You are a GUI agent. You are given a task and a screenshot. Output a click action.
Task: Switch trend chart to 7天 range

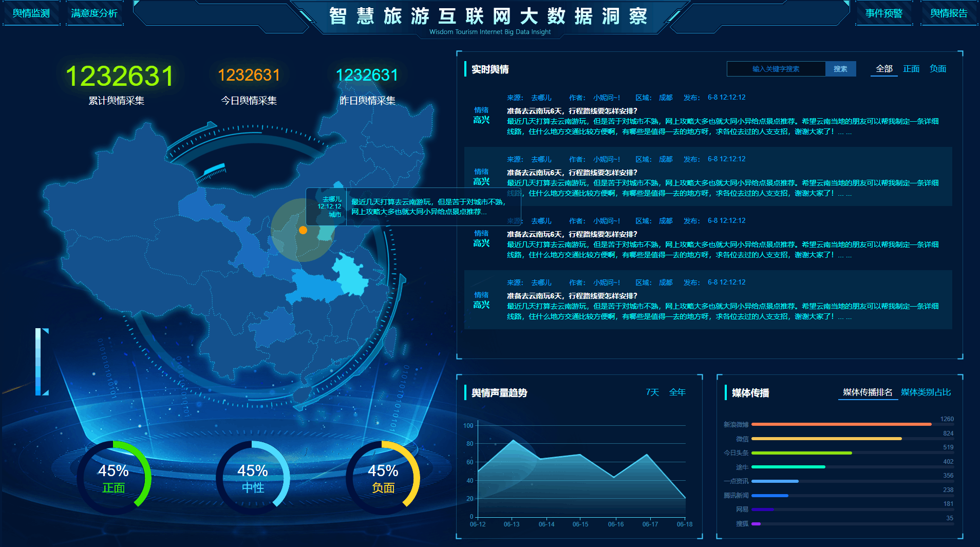652,392
